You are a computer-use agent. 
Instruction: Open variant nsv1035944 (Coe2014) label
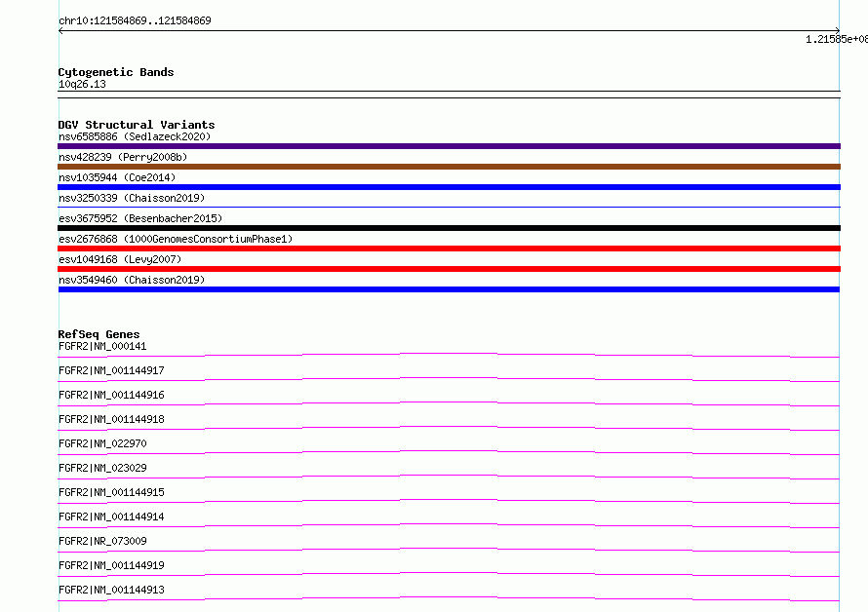point(117,177)
